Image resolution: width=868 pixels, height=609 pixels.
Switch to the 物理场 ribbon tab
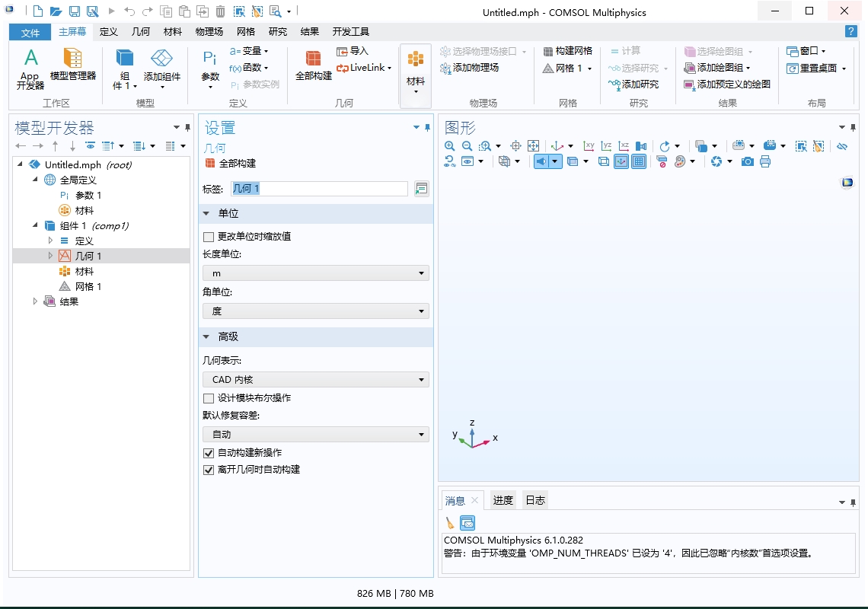209,32
